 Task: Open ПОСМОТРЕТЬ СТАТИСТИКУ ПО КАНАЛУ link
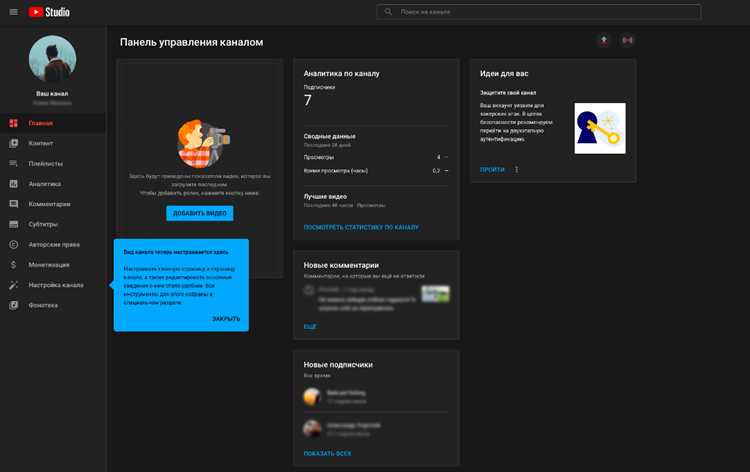[361, 228]
